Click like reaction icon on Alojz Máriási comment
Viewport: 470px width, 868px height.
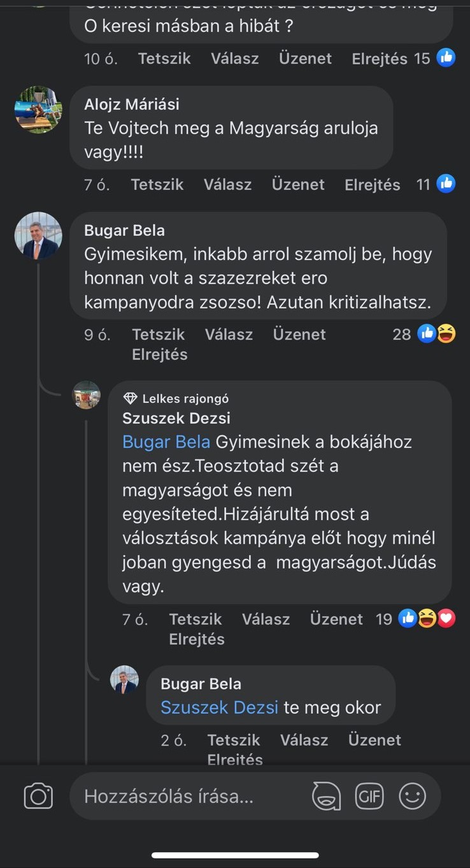[x=446, y=184]
